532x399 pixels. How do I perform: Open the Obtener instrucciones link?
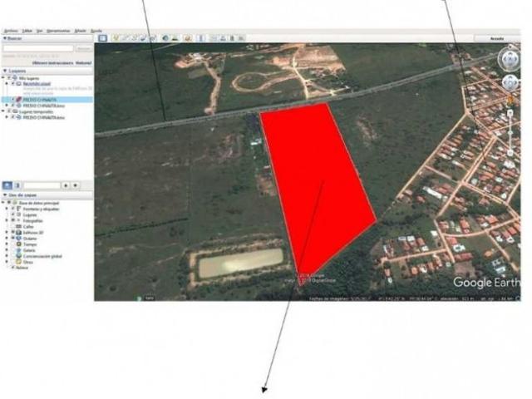tap(52, 63)
